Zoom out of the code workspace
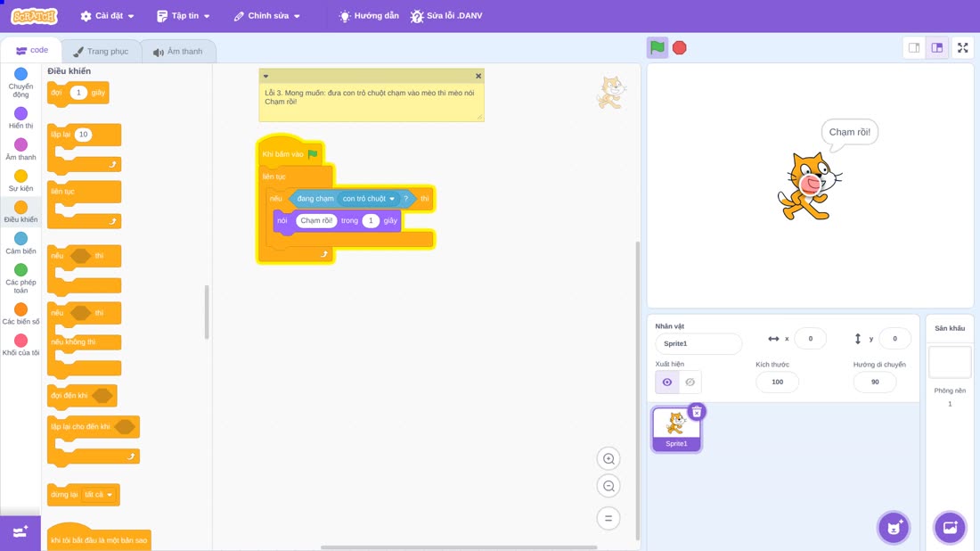 [x=608, y=486]
